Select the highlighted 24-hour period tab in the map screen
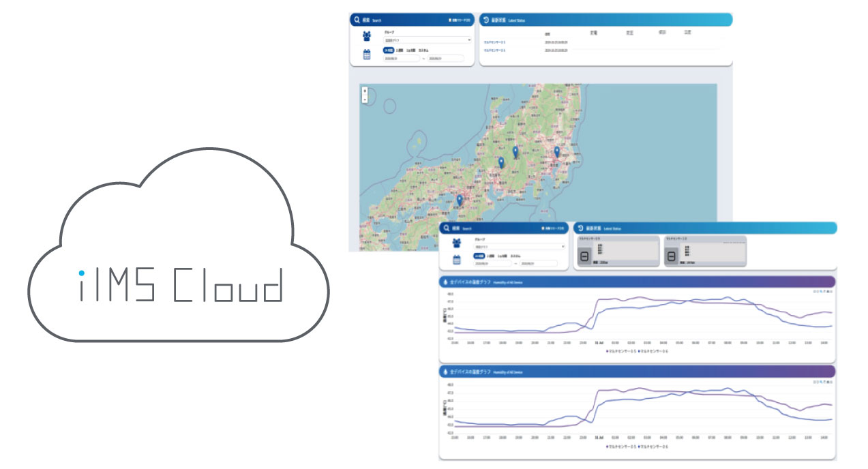The width and height of the screenshot is (868, 469). pos(389,50)
